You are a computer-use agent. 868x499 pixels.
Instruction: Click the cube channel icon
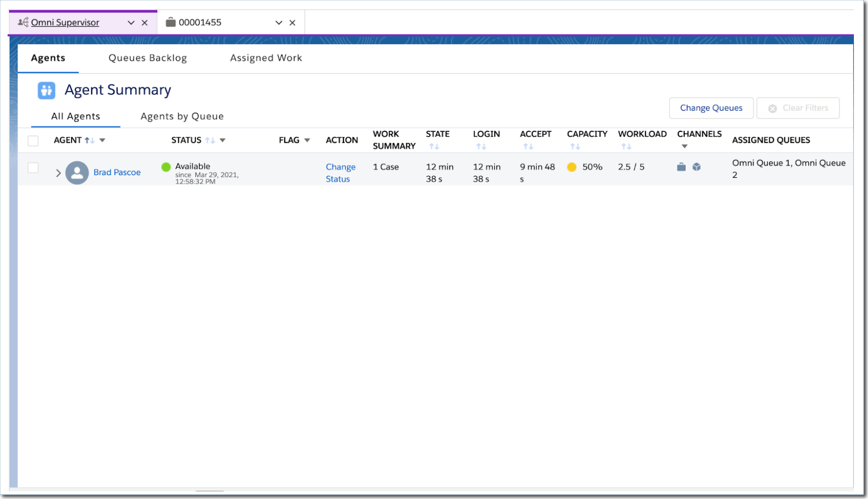pyautogui.click(x=697, y=167)
